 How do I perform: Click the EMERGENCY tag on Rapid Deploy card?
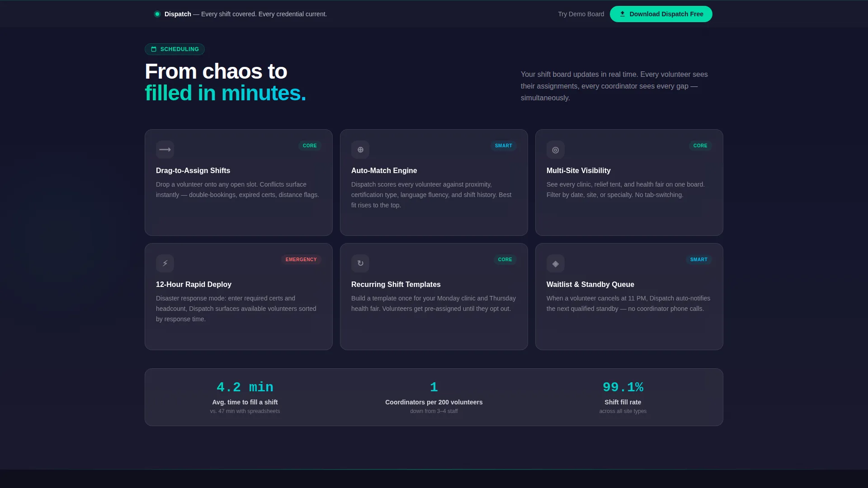[x=301, y=259]
